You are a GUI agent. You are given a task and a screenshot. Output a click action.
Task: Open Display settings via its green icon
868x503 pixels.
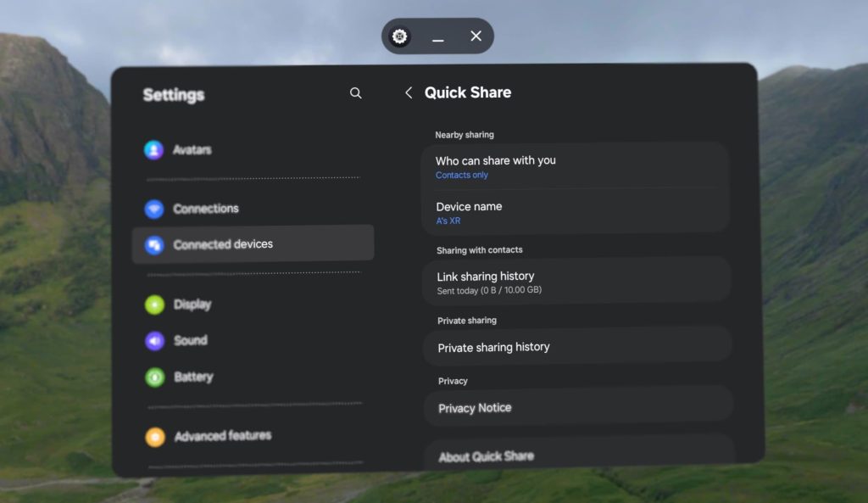pos(154,305)
